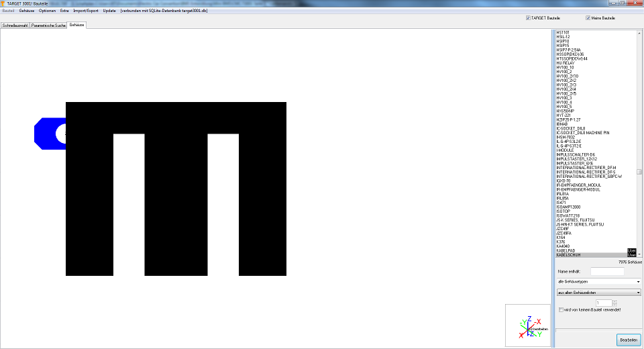Open the 'alle Gehäusetypen' dropdown
The width and height of the screenshot is (644, 349).
click(599, 282)
